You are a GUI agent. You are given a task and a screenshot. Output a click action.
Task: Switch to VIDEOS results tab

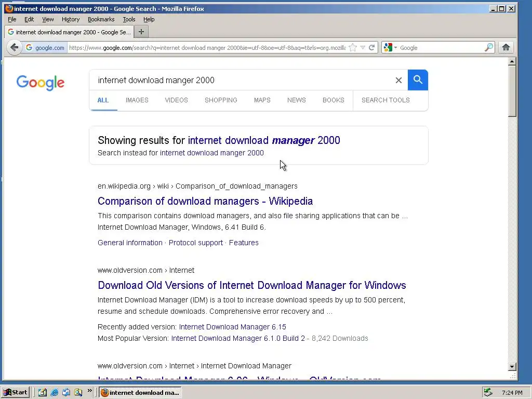pyautogui.click(x=177, y=100)
